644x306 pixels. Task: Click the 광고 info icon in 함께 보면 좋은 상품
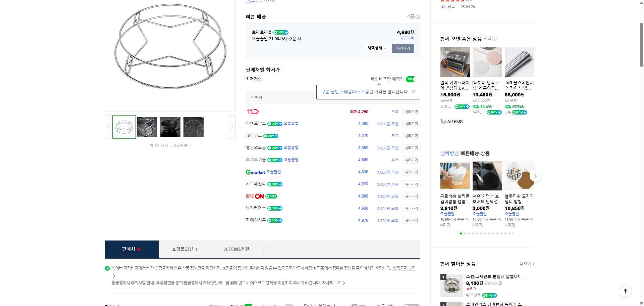(x=495, y=38)
